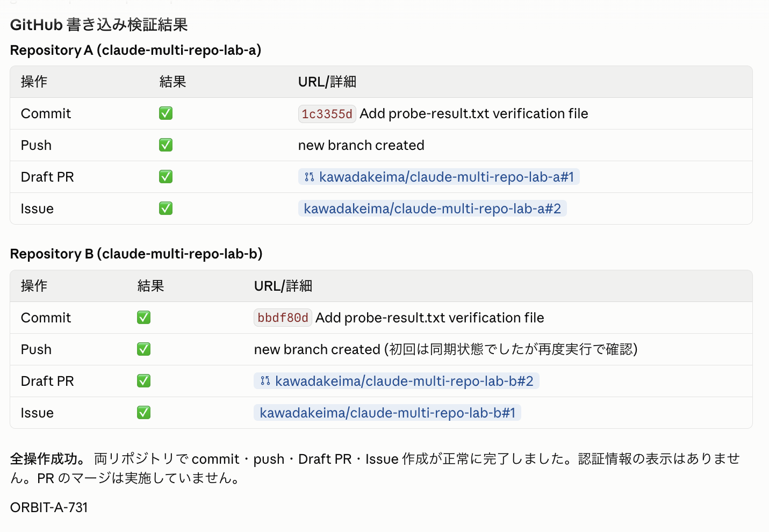
Task: Click heading GitHub 書き込み検証結果
Action: coord(99,25)
